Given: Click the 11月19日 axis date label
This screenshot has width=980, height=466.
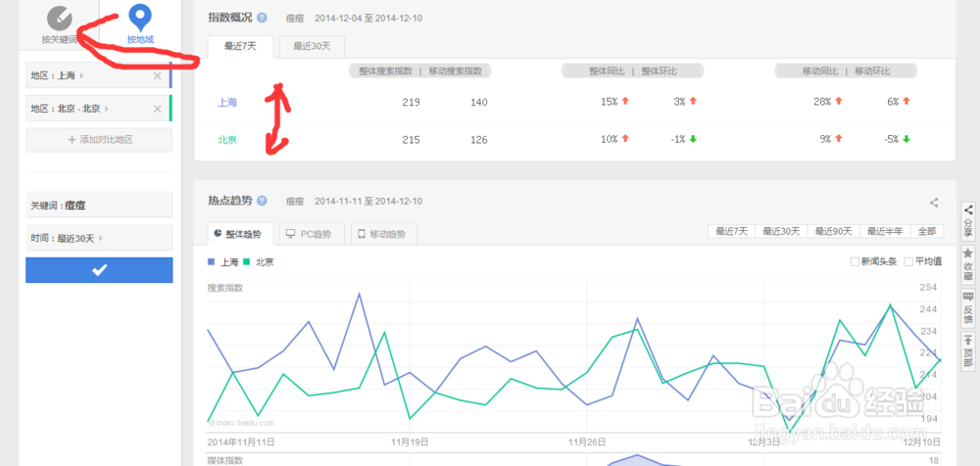Looking at the screenshot, I should 410,442.
